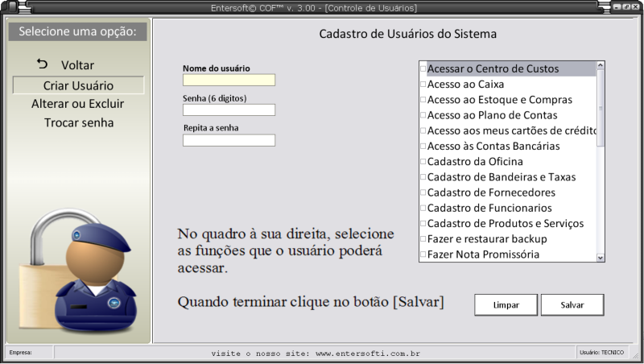Screen dimensions: 644x364
Task: Click the Repita a senha field
Action: coord(229,140)
